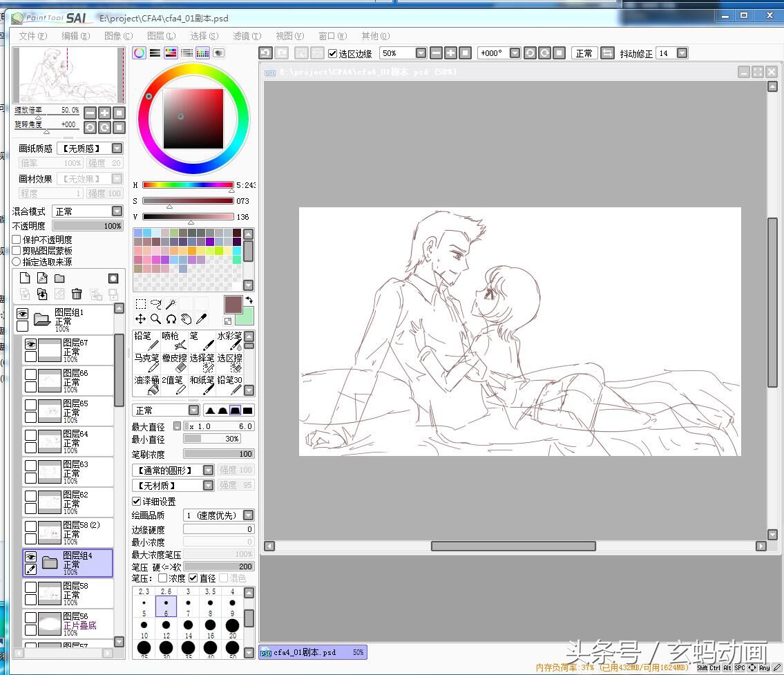Open the 画纸质感 texture dropdown
The height and width of the screenshot is (675, 784).
pyautogui.click(x=117, y=149)
